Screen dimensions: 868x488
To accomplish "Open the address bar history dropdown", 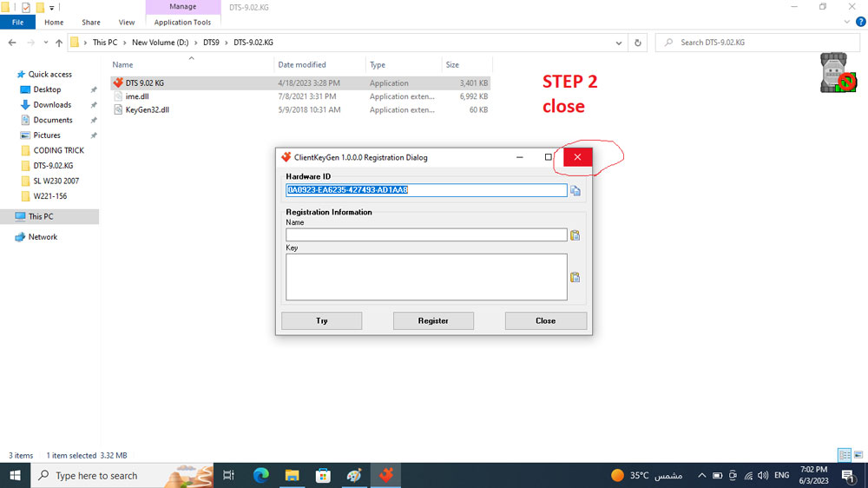I will pyautogui.click(x=618, y=43).
